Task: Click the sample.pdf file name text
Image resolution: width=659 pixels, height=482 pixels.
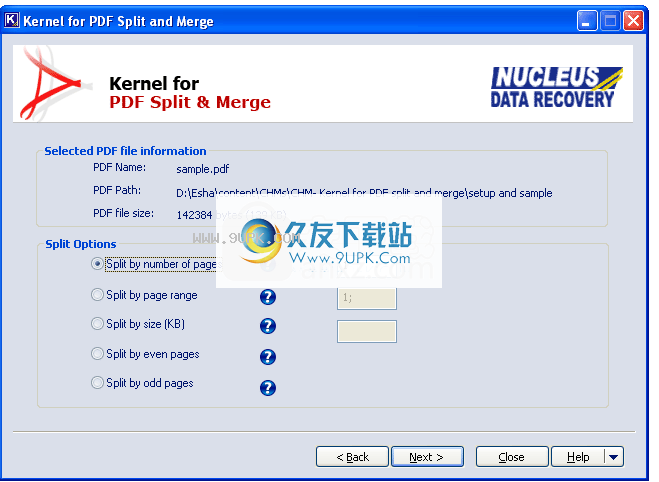Action: point(203,169)
